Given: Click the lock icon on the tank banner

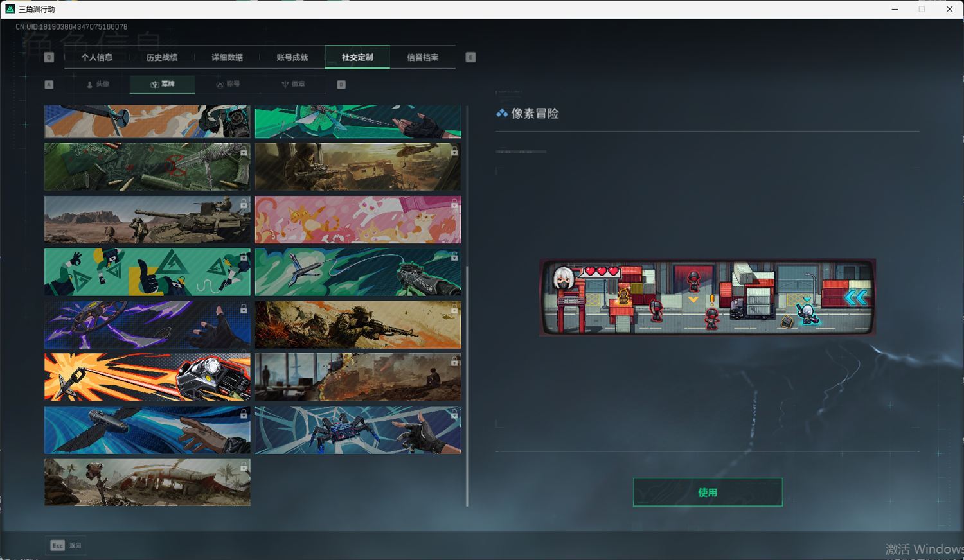Looking at the screenshot, I should [x=243, y=203].
